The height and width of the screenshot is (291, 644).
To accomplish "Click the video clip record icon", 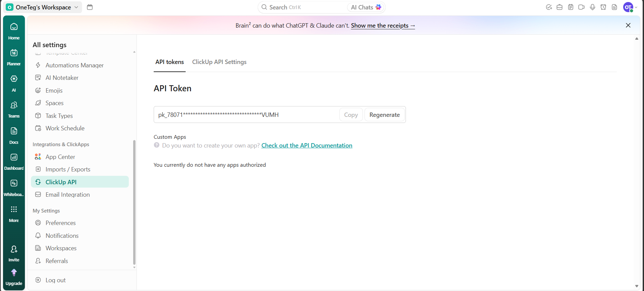I will (x=581, y=7).
